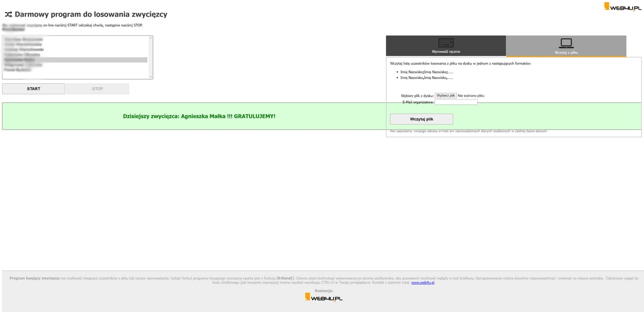The image size is (644, 312).
Task: Click the web4u.pl logo in top-right corner
Action: [622, 7]
